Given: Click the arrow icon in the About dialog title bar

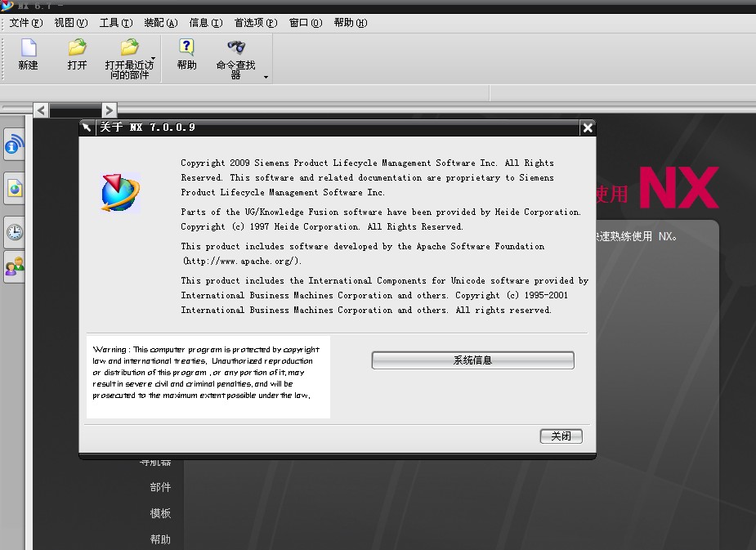Looking at the screenshot, I should coord(87,127).
